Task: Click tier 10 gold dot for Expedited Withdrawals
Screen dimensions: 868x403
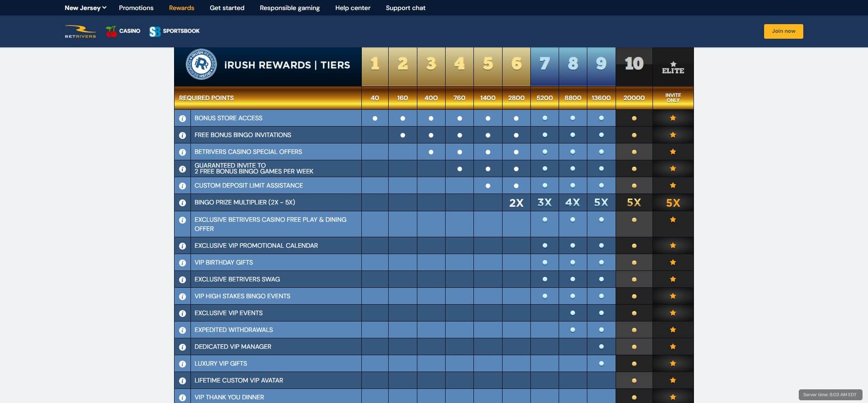Action: coord(634,330)
